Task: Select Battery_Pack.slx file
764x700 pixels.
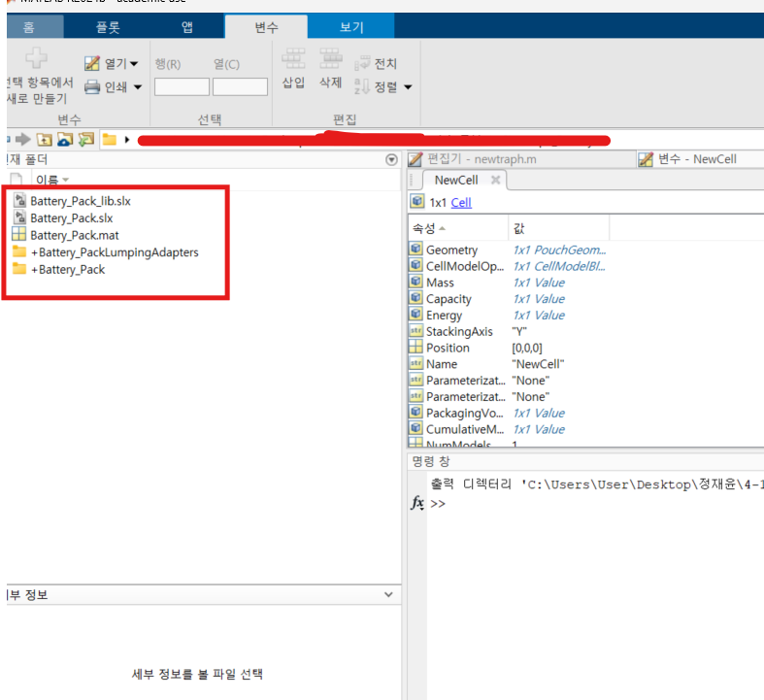Action: click(72, 217)
